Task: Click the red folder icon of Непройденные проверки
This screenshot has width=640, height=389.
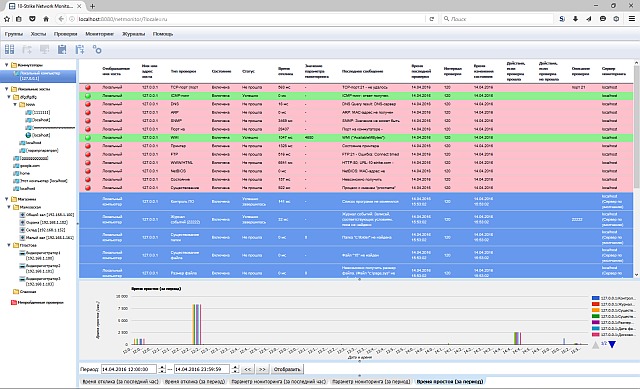Action: (13, 302)
